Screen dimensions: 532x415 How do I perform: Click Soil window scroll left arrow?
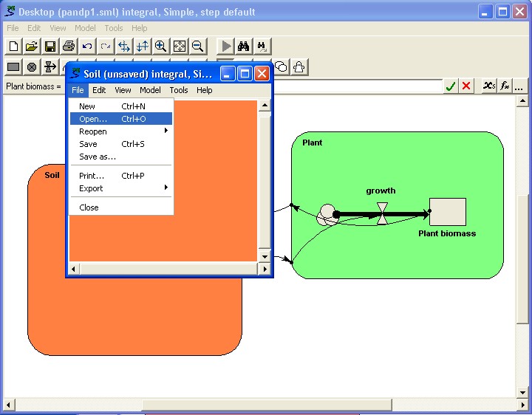[74, 269]
